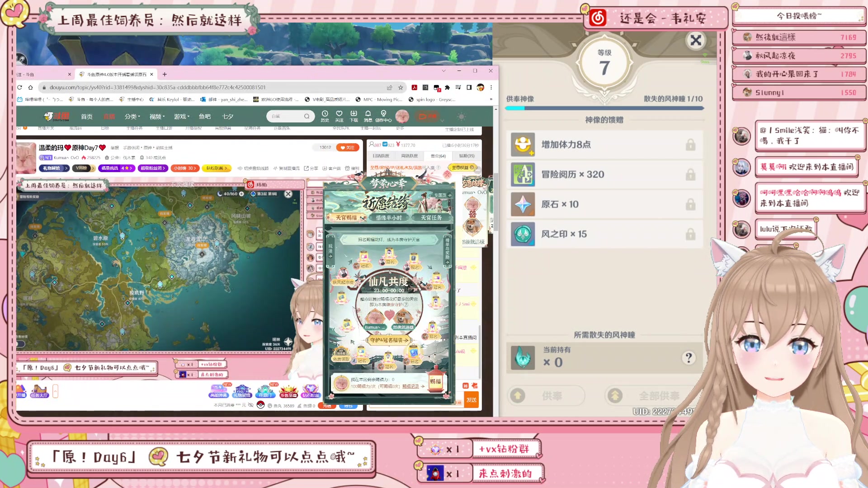
Task: Open 高能弹幕 icon in gift bar
Action: coord(218,391)
